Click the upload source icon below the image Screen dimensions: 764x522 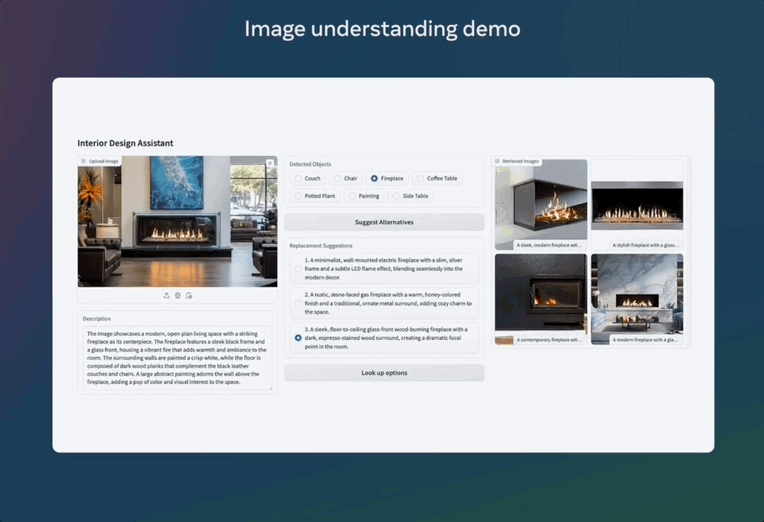coord(166,295)
